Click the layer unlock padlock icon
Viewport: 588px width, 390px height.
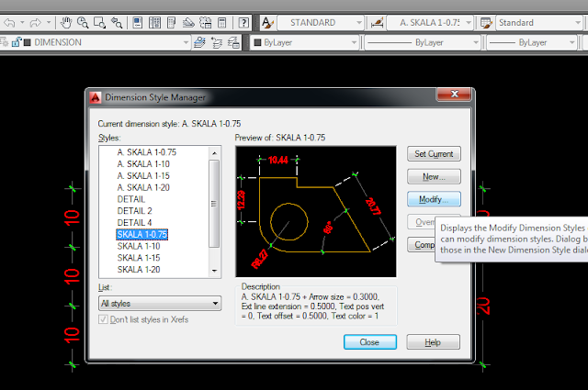tap(16, 42)
